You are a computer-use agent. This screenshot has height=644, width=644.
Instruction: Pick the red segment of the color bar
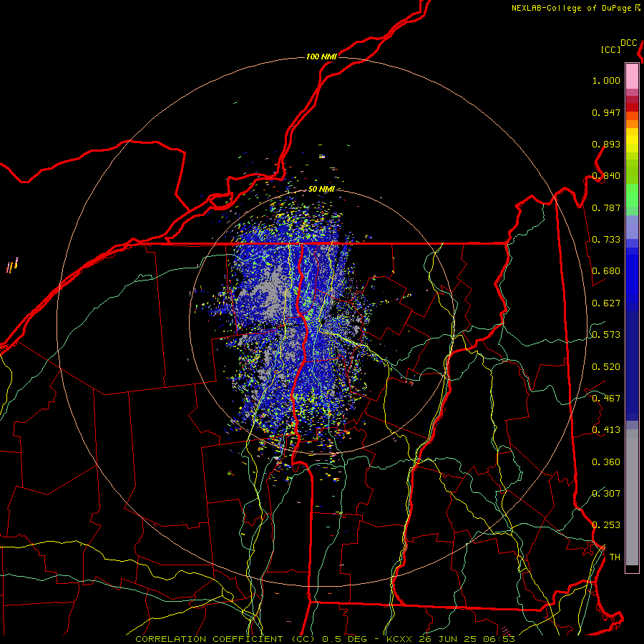pos(632,107)
